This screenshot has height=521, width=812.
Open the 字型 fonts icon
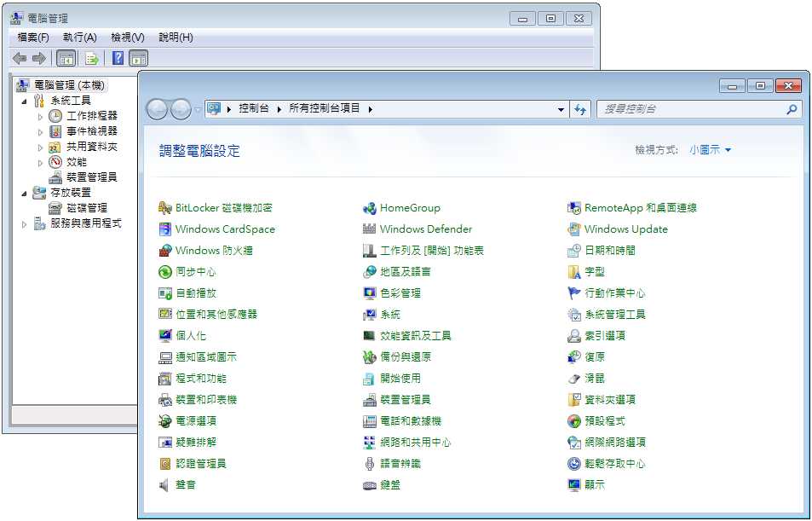(573, 272)
